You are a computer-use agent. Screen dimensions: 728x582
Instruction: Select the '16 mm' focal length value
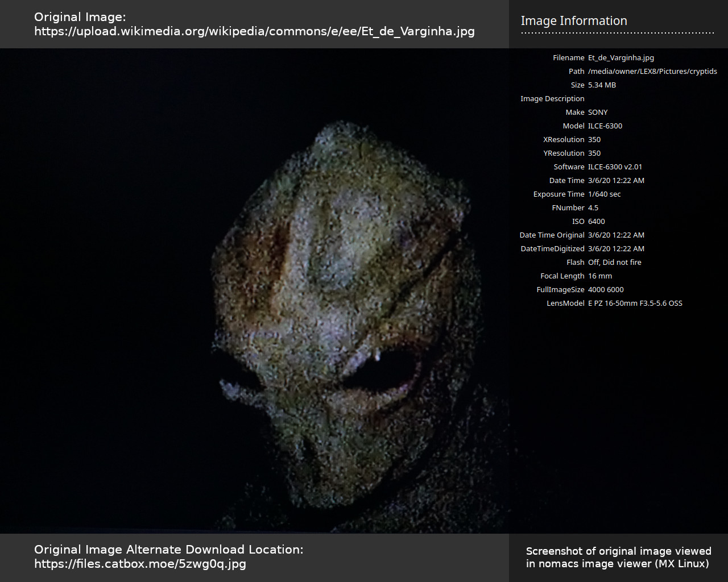pyautogui.click(x=600, y=276)
